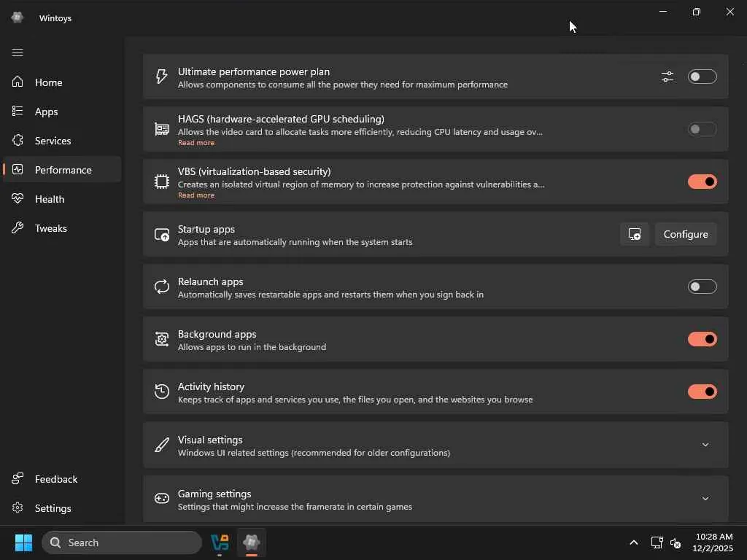747x560 pixels.
Task: Click the Relaunch apps loop icon
Action: point(162,287)
